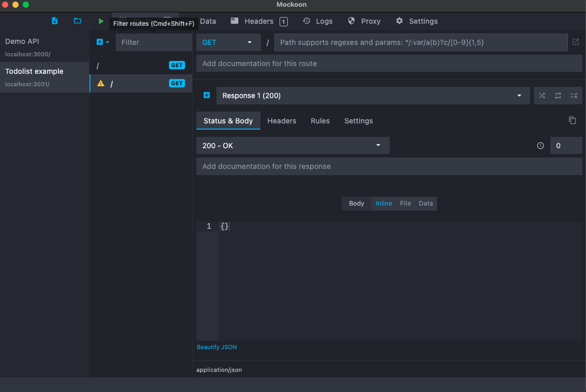Open the route in browser icon
Image resolution: width=586 pixels, height=392 pixels.
click(x=576, y=42)
